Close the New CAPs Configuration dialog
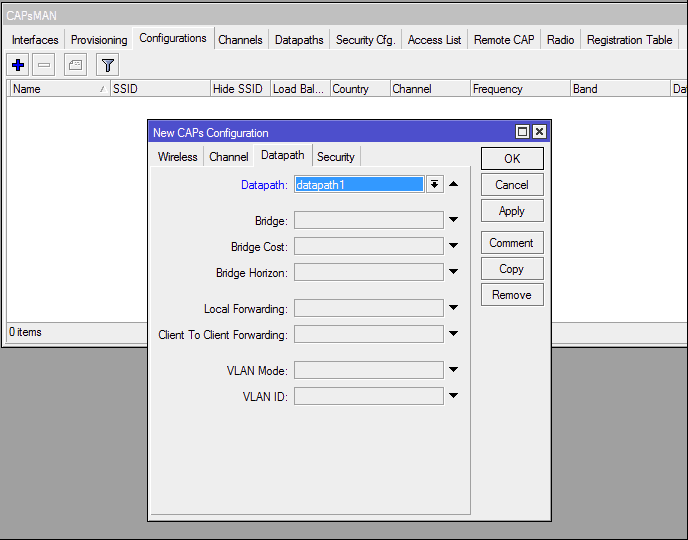 (x=539, y=132)
